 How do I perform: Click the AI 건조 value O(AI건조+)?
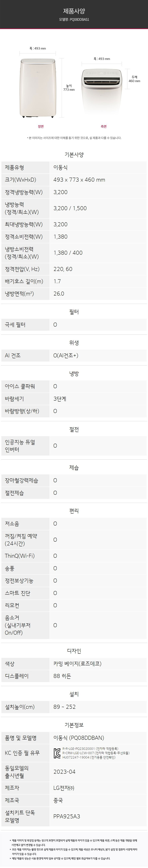pyautogui.click(x=66, y=355)
